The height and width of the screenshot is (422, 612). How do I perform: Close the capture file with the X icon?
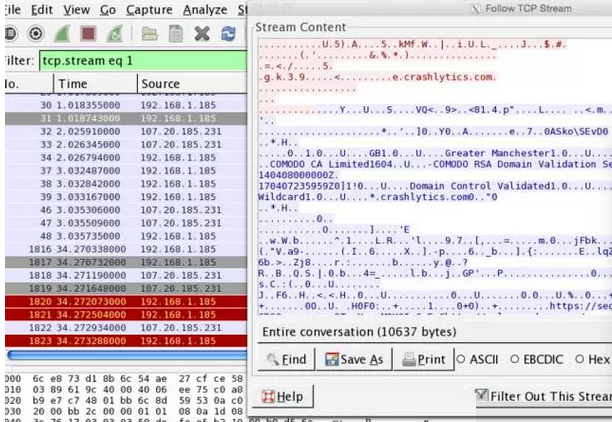[202, 34]
